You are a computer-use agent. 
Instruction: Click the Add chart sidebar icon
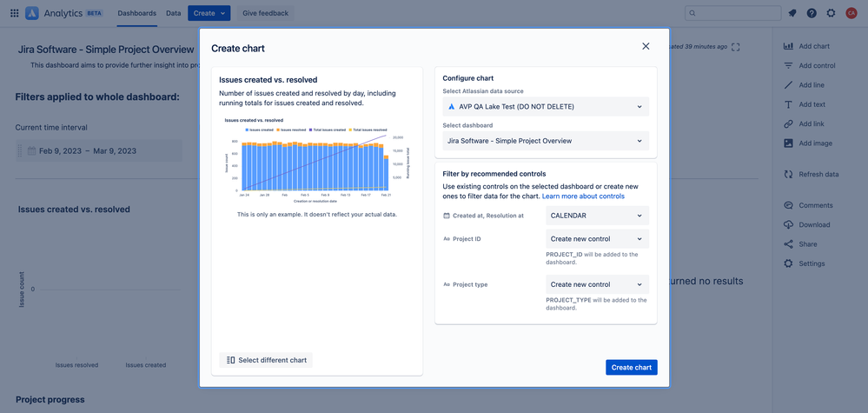[789, 46]
